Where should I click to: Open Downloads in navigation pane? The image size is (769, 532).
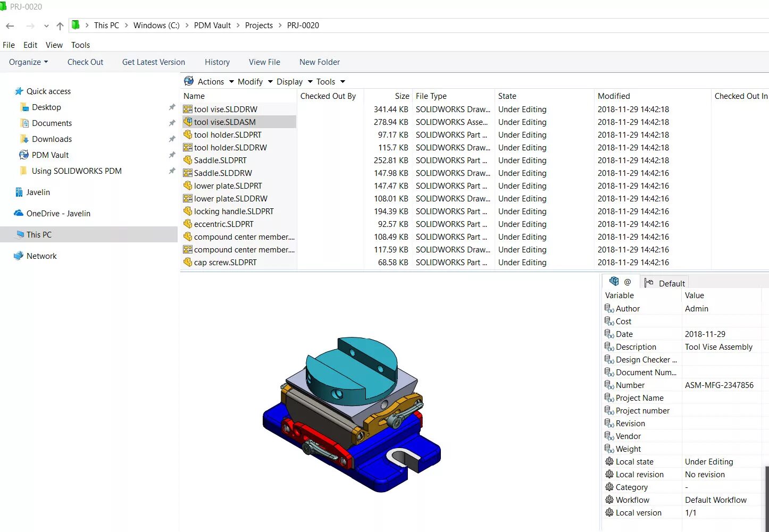pos(52,139)
